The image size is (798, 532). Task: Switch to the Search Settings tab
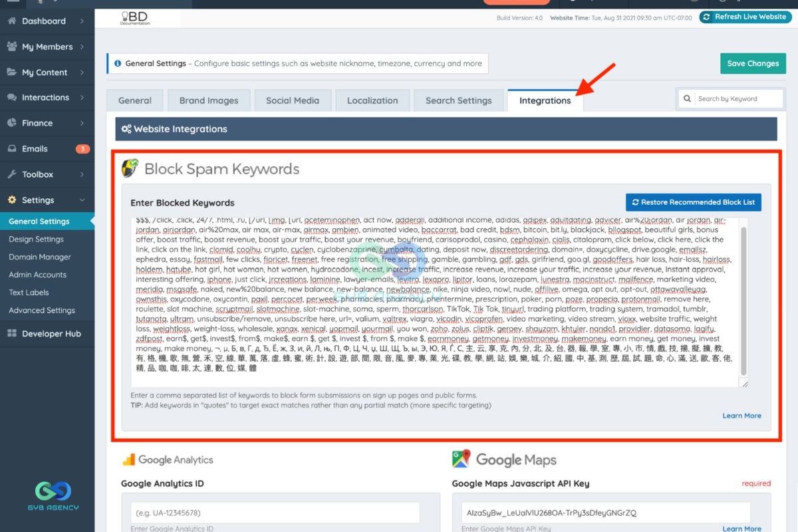[459, 100]
